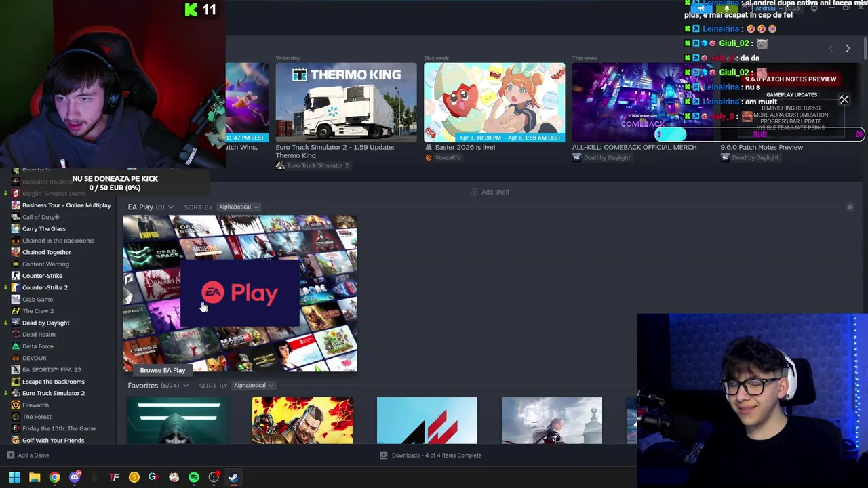Click The Forest game icon
Image resolution: width=868 pixels, height=488 pixels.
pyautogui.click(x=16, y=417)
